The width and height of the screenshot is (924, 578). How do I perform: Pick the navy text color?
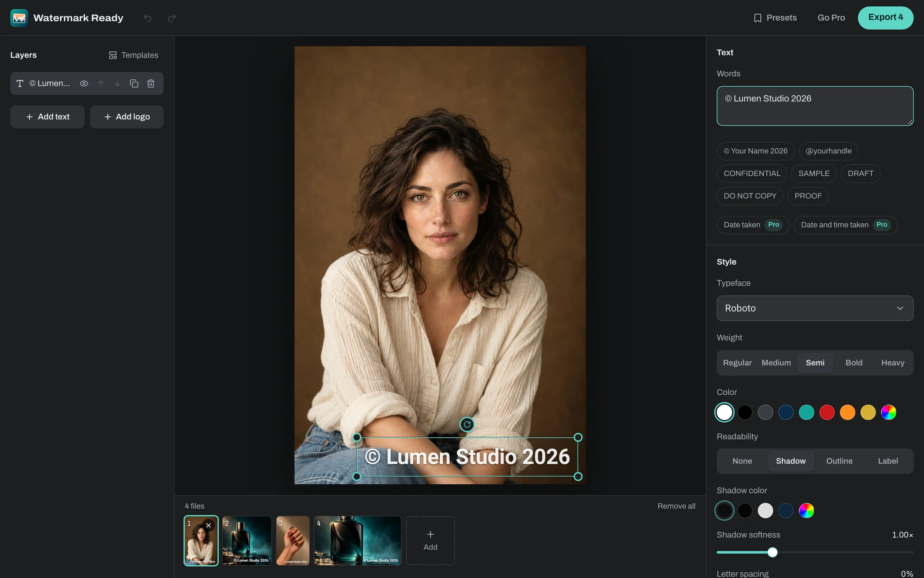pyautogui.click(x=786, y=412)
